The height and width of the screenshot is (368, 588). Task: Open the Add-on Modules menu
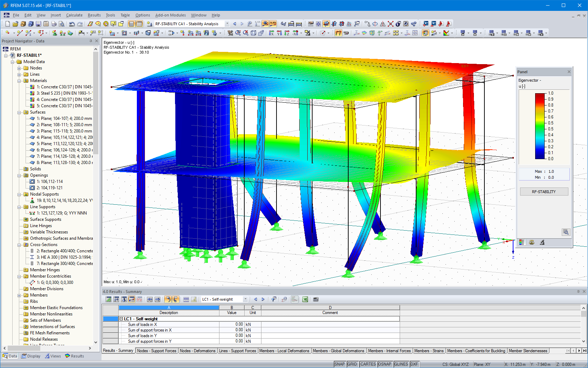tap(170, 15)
